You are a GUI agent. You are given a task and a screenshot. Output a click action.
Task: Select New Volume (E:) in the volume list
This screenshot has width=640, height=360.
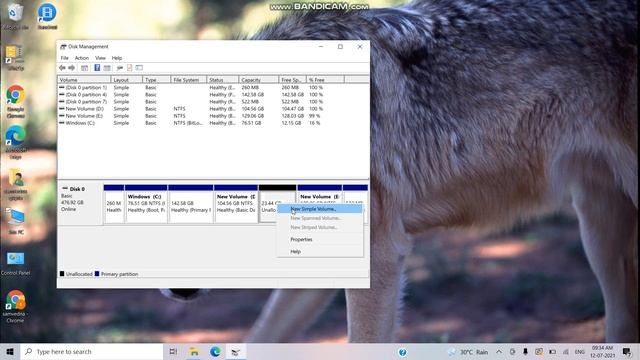tap(213, 116)
